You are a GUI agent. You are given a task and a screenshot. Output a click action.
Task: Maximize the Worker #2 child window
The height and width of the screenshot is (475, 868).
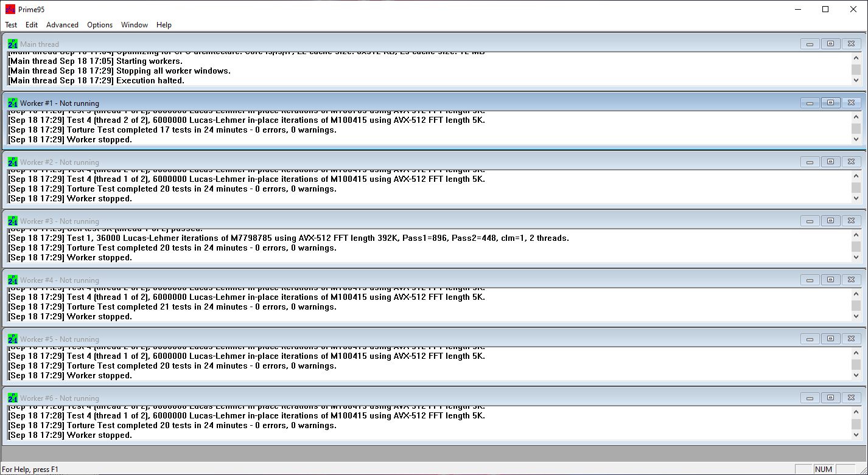830,162
